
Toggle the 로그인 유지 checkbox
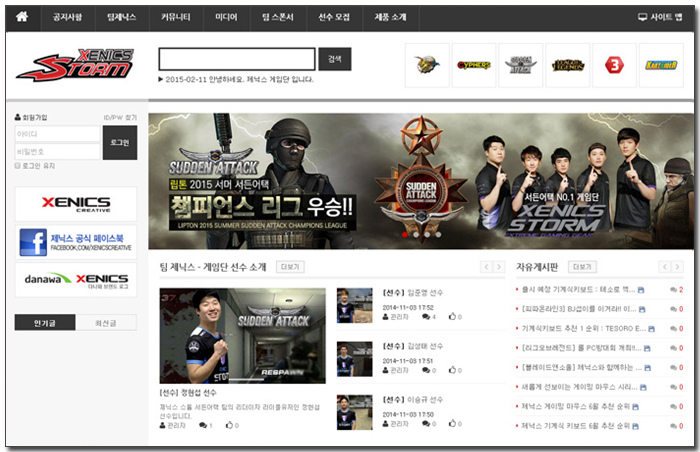pyautogui.click(x=17, y=166)
